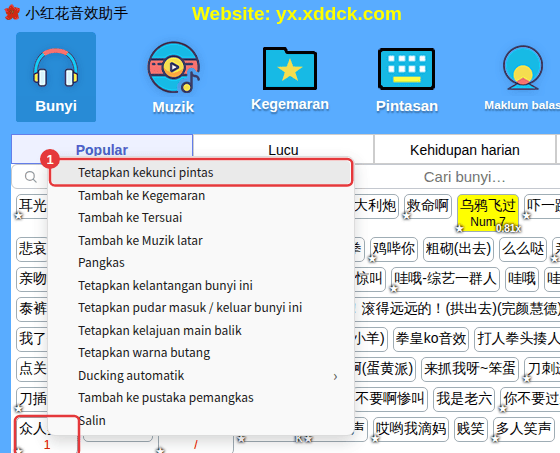
Task: Click favorite star on 救命啊 sound
Action: (406, 215)
